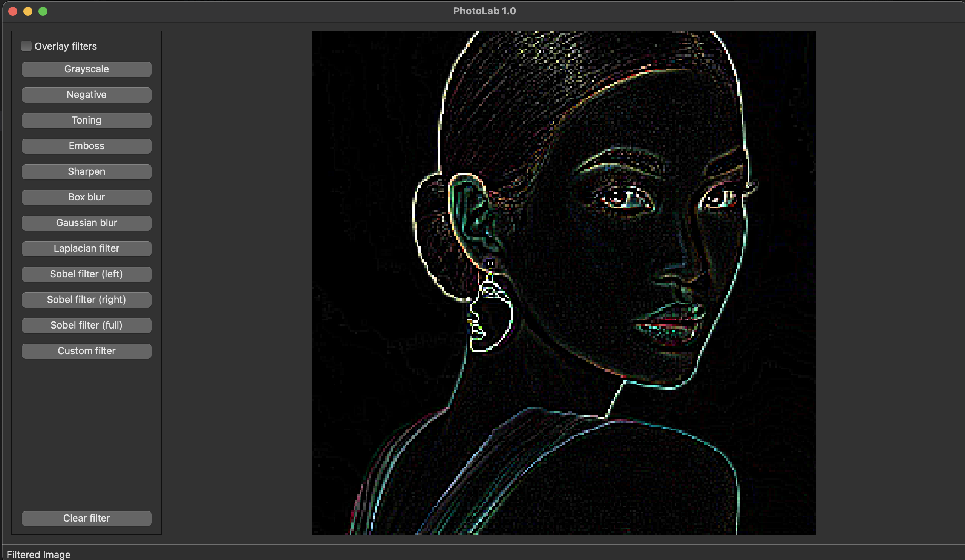The image size is (965, 560).
Task: Apply Sobel filter (full)
Action: 87,326
